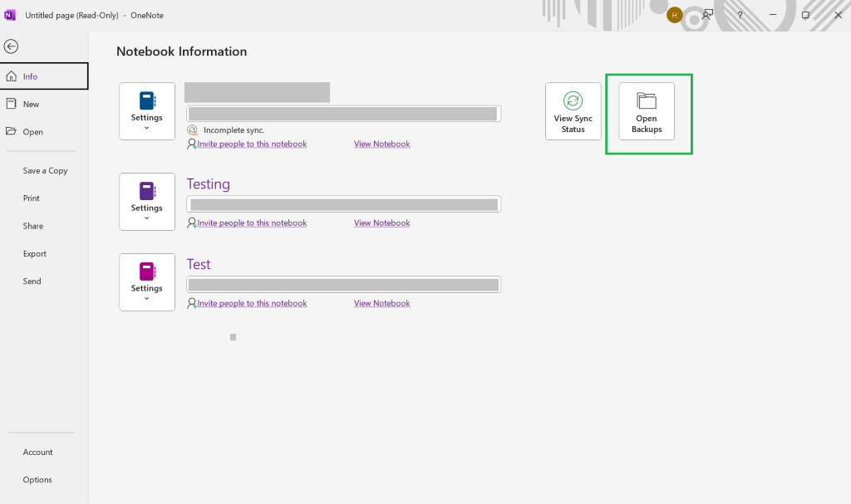Open the help question mark icon

coord(740,15)
